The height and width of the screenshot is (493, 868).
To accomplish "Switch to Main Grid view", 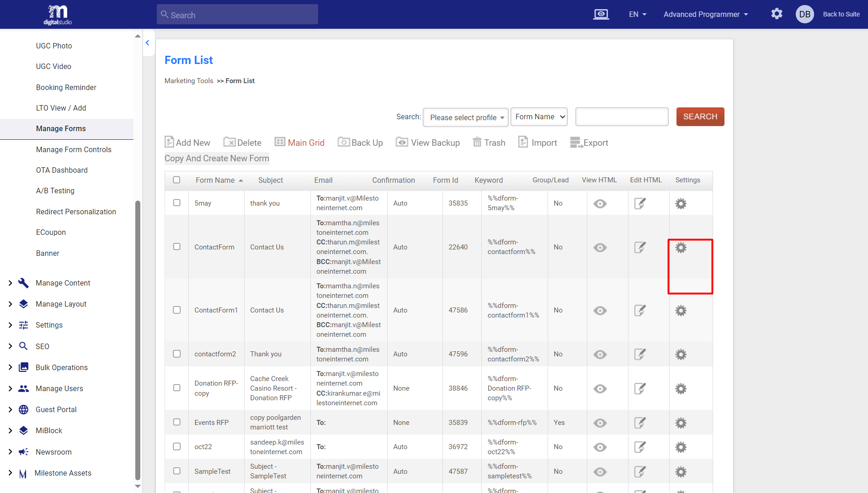I will (x=299, y=142).
